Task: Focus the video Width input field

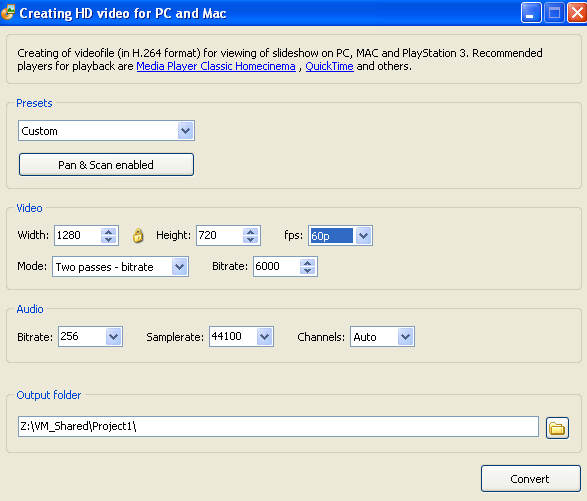Action: (x=78, y=236)
